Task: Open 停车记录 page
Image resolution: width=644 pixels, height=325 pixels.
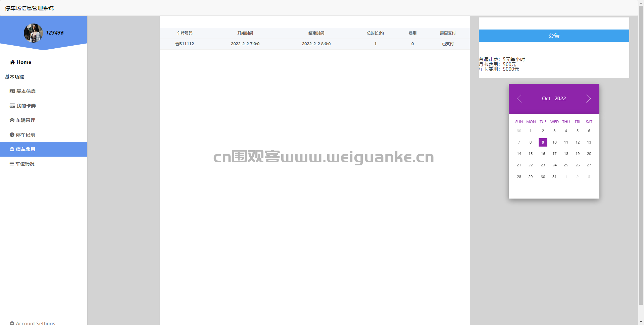Action: click(43, 135)
